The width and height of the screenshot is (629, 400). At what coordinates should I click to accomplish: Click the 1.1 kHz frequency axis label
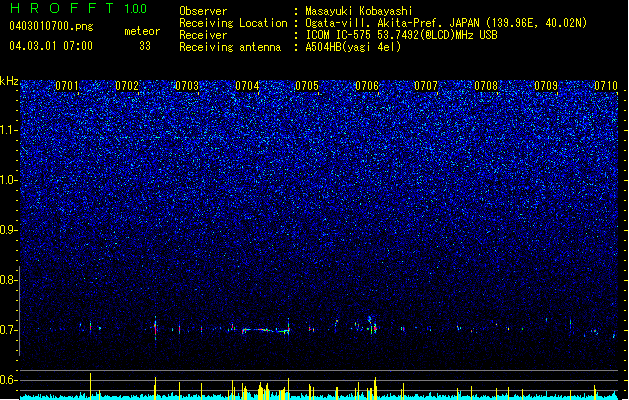tap(9, 130)
